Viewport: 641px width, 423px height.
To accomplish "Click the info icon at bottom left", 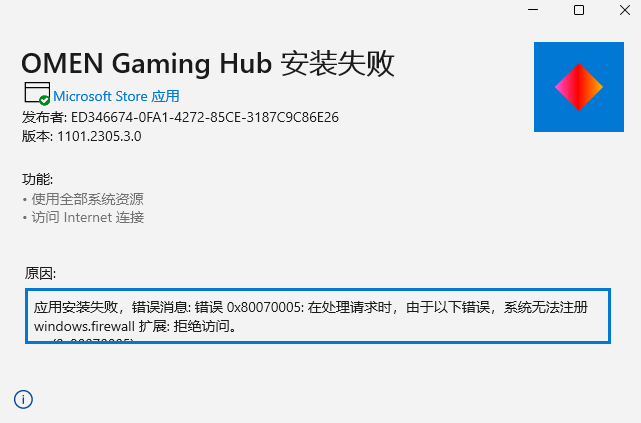I will pos(23,399).
